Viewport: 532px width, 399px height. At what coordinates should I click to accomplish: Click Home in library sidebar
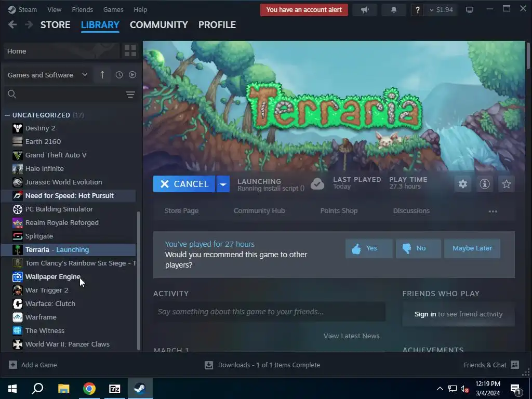pos(62,51)
